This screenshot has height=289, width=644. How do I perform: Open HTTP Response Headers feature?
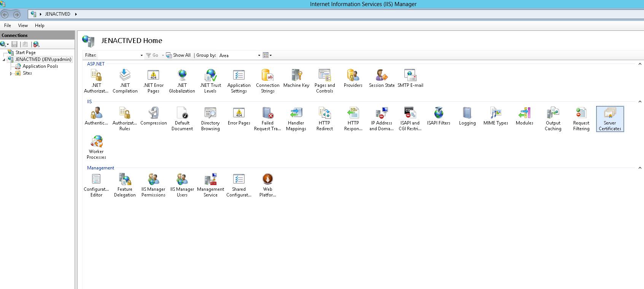353,118
